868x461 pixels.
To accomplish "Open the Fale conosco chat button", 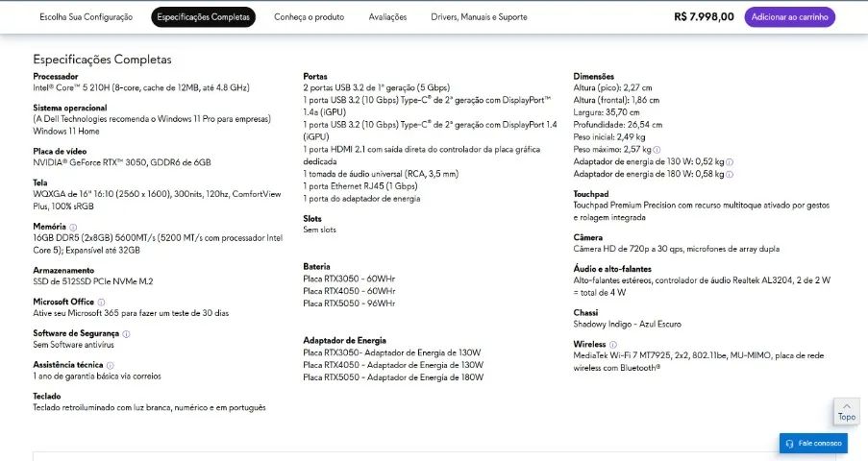I will tap(813, 444).
